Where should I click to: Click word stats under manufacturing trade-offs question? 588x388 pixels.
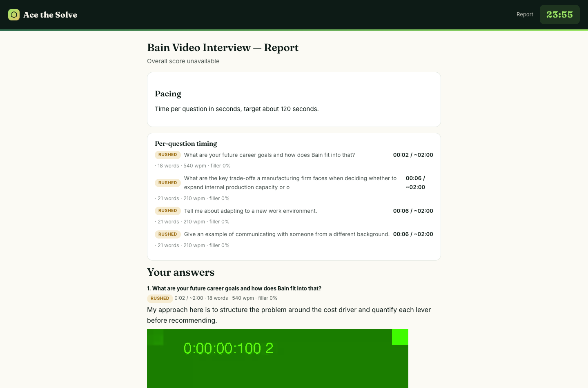point(192,198)
